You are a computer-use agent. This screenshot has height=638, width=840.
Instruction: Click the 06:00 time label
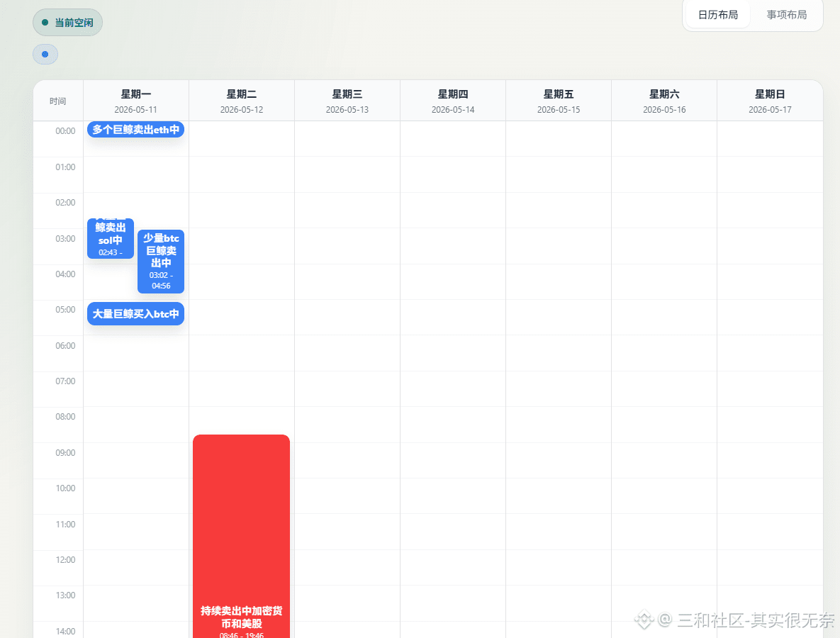click(x=65, y=345)
